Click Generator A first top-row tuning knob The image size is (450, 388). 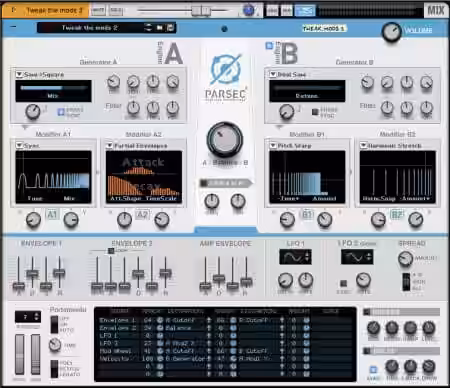point(113,82)
